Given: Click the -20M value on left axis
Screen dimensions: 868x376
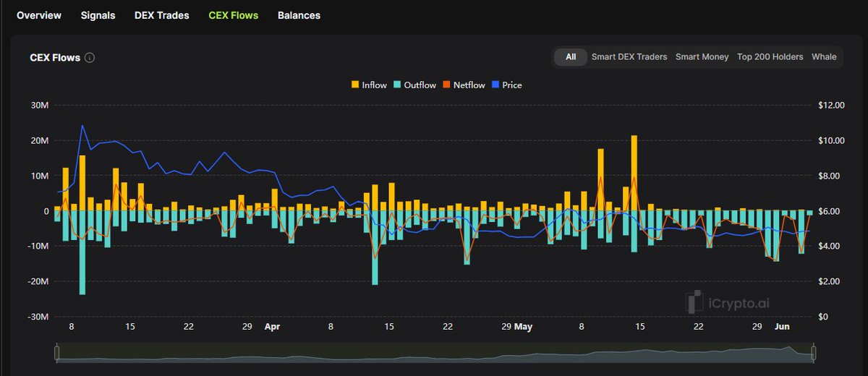Looking at the screenshot, I should [x=38, y=282].
